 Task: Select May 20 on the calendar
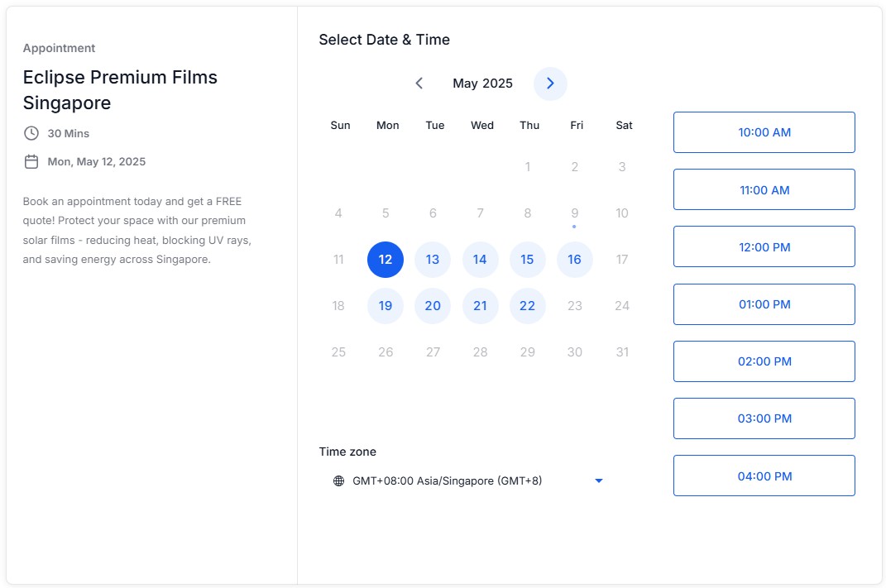pyautogui.click(x=433, y=306)
